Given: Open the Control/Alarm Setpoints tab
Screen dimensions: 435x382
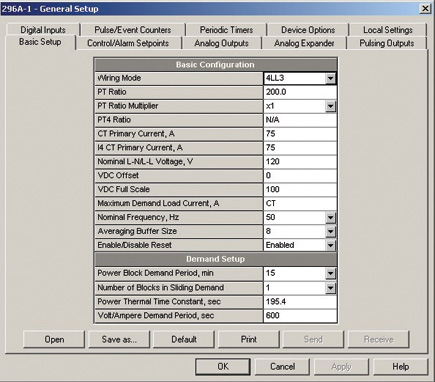Looking at the screenshot, I should [128, 43].
